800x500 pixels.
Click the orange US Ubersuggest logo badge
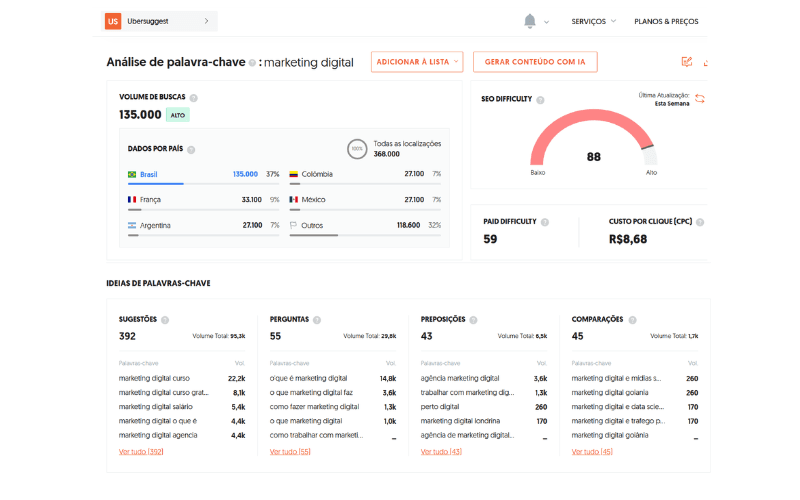pos(113,21)
